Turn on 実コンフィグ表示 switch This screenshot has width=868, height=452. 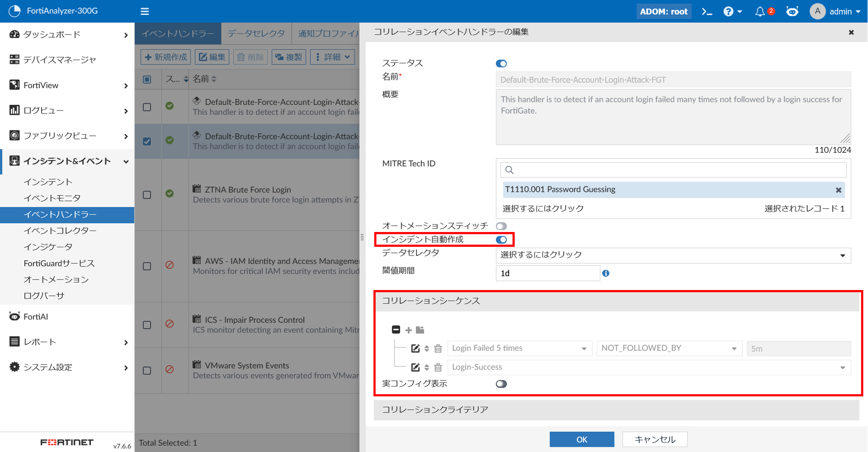[x=501, y=384]
